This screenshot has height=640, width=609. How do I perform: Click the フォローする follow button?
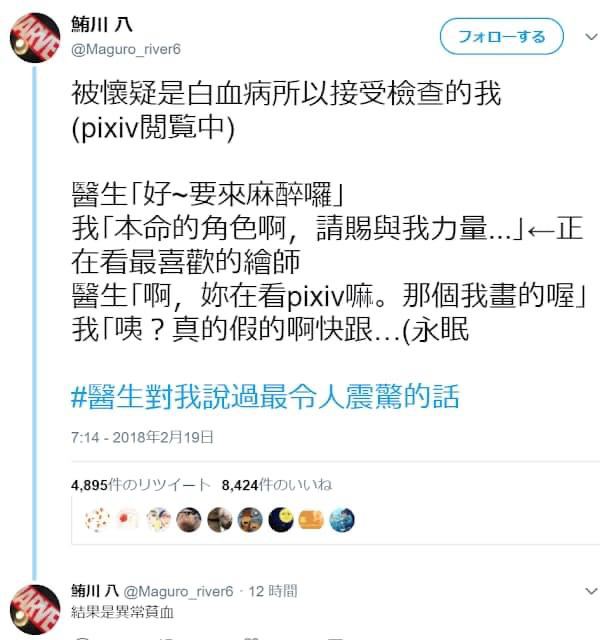coord(501,36)
